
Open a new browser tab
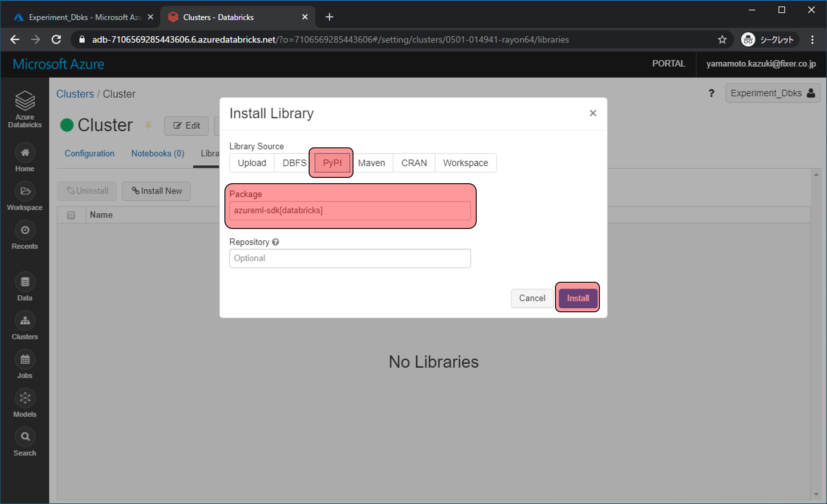(x=329, y=17)
